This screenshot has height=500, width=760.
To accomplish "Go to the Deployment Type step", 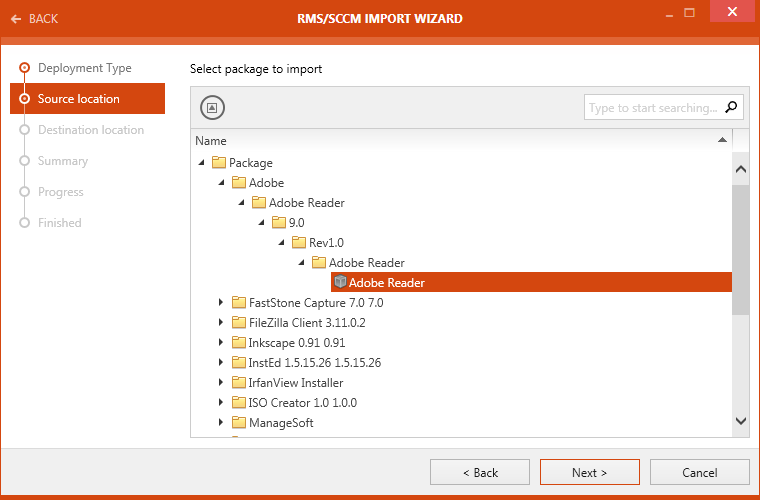I will [84, 68].
